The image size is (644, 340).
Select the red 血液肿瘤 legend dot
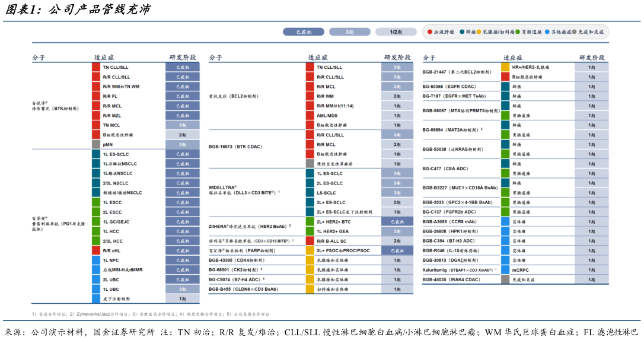coord(429,31)
